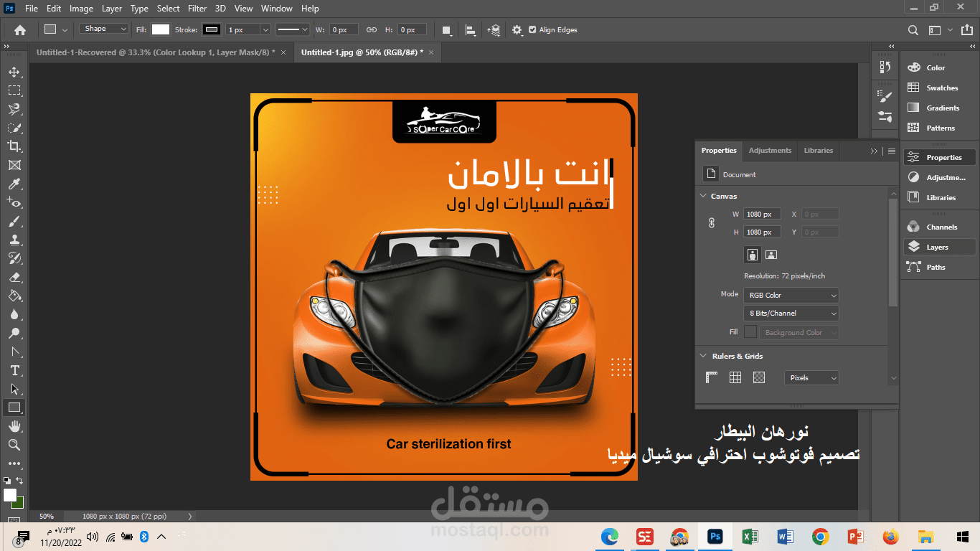Toggle the transparency grid icon
The image size is (980, 551).
click(759, 377)
